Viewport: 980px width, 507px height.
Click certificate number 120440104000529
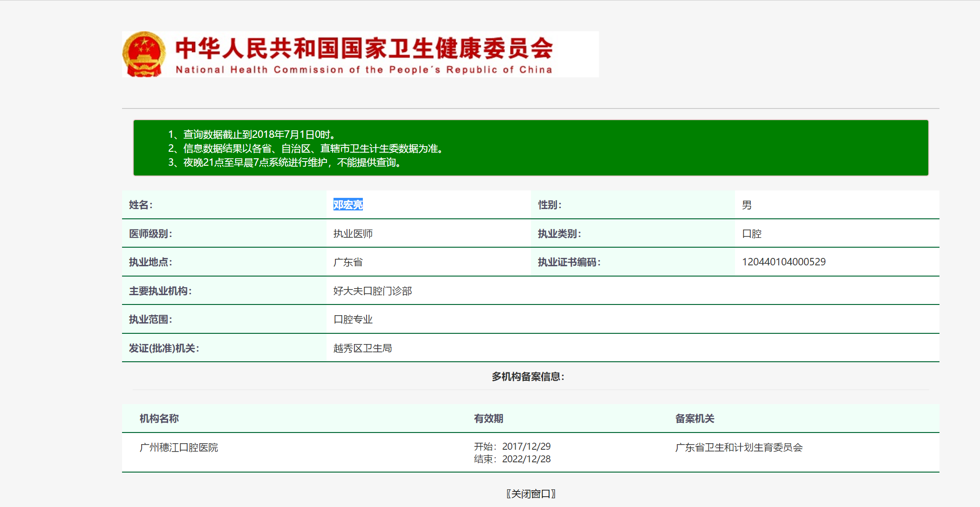coord(784,262)
